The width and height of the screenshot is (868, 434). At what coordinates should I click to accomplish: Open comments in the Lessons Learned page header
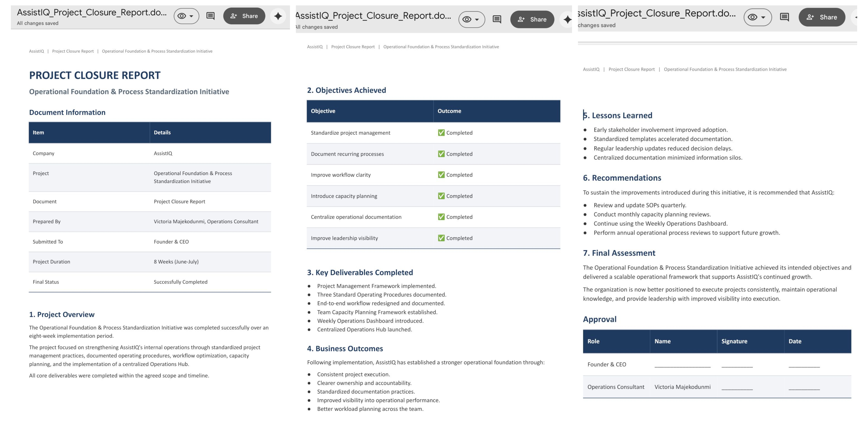(784, 17)
